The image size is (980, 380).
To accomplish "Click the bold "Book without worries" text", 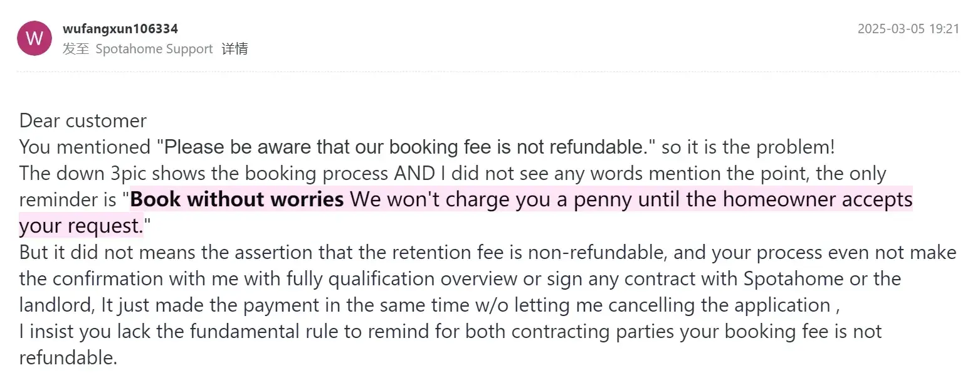I will tap(237, 199).
